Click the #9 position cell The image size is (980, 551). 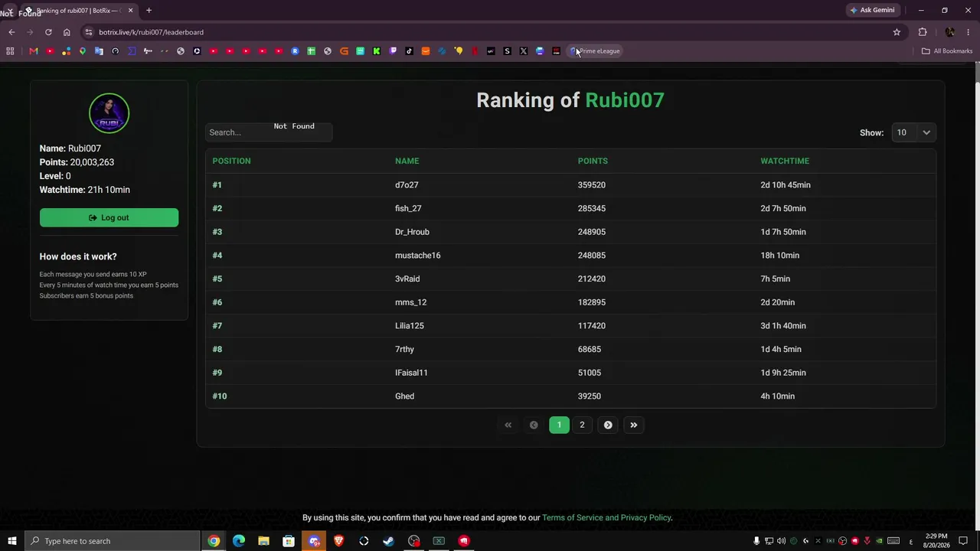217,373
